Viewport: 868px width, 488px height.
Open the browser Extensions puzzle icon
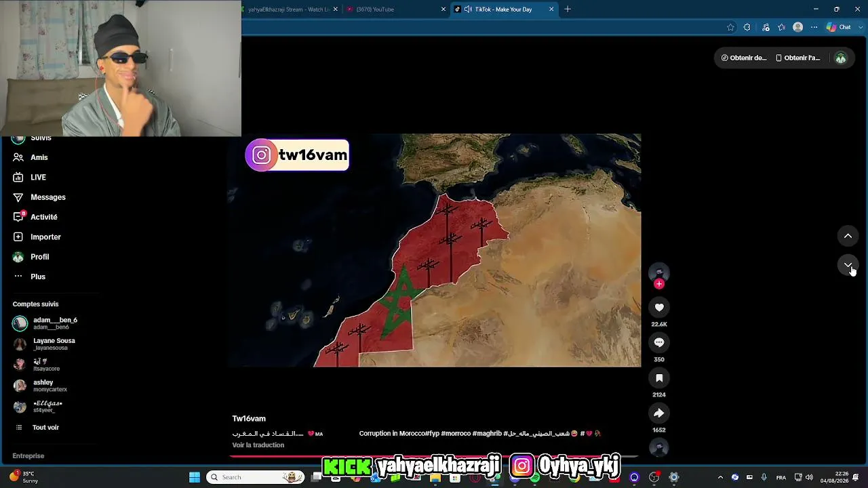(x=747, y=28)
